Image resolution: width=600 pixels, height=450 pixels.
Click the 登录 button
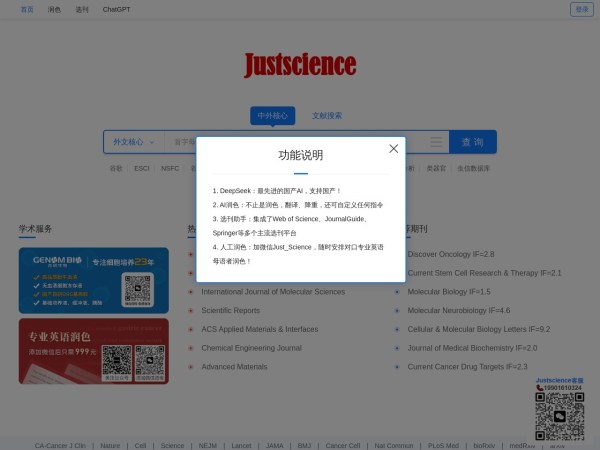pos(581,9)
